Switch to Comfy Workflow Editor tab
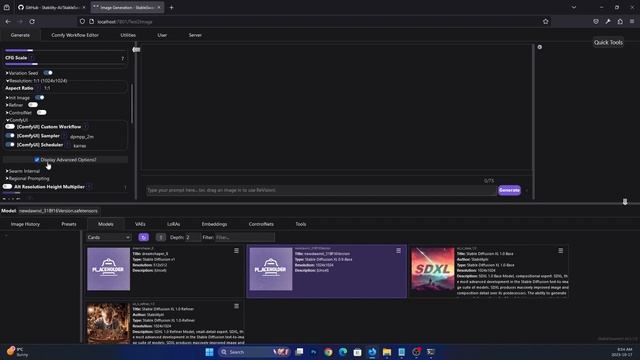 pyautogui.click(x=75, y=35)
